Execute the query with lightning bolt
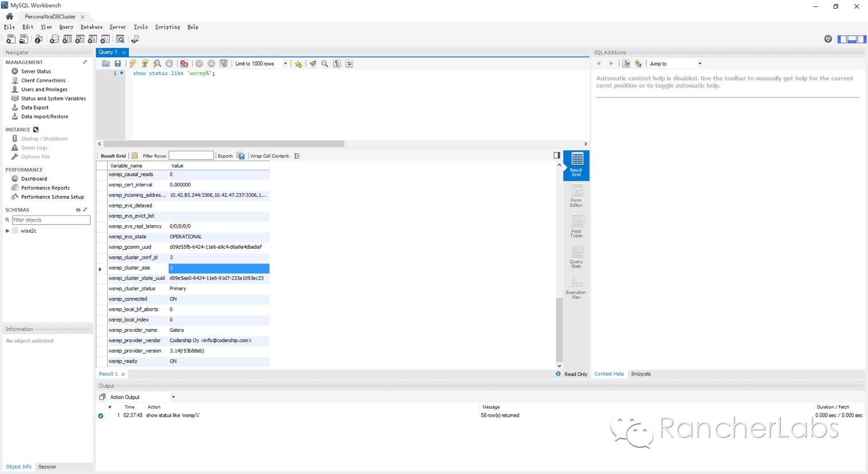 point(133,64)
